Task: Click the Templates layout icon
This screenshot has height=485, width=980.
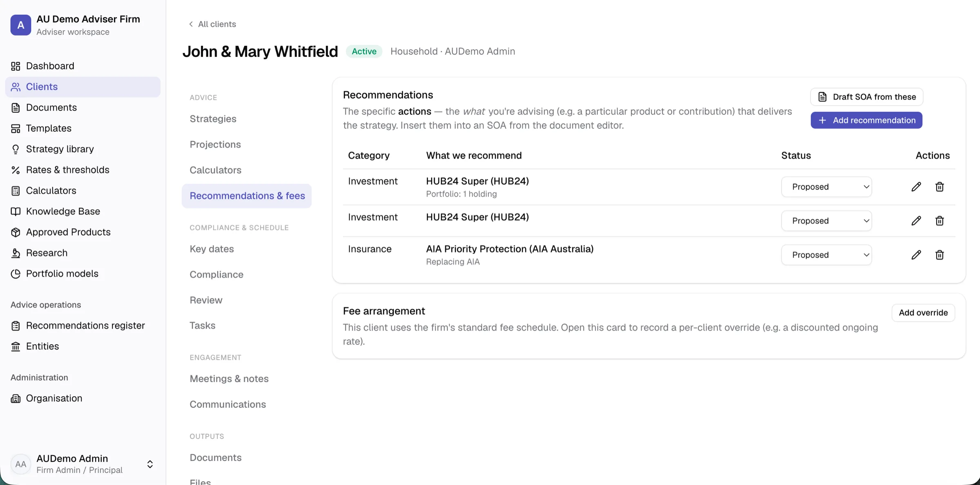Action: click(16, 129)
